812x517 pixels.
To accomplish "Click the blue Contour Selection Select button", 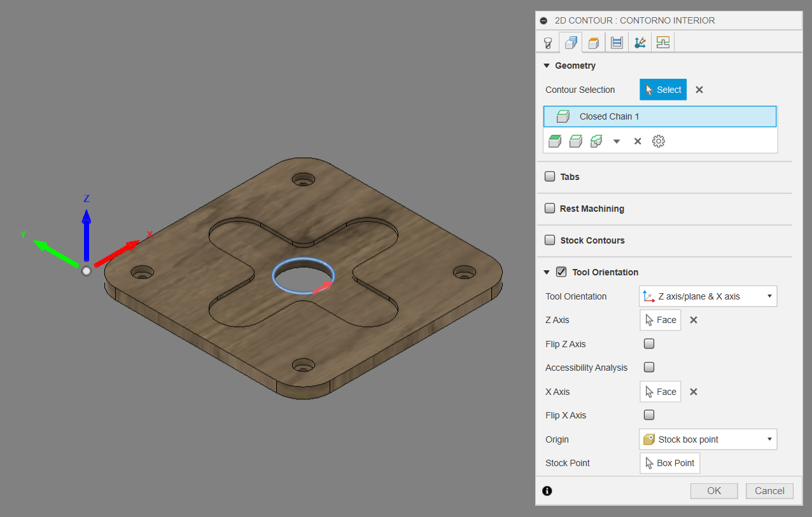I will point(663,90).
